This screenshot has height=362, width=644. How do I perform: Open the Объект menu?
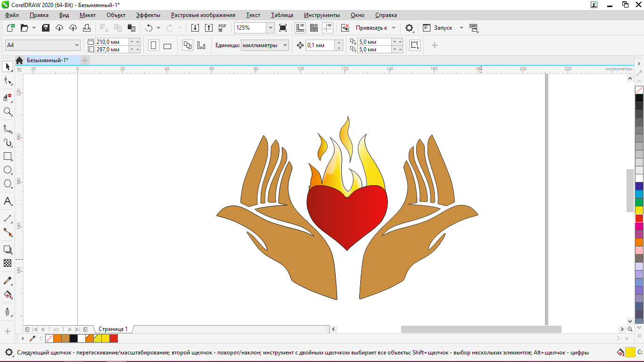pyautogui.click(x=116, y=15)
